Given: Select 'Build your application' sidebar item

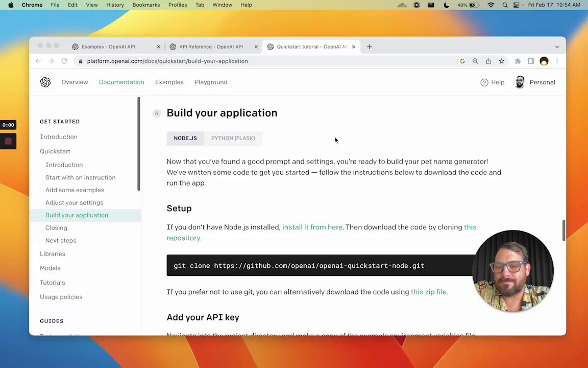Looking at the screenshot, I should click(77, 215).
